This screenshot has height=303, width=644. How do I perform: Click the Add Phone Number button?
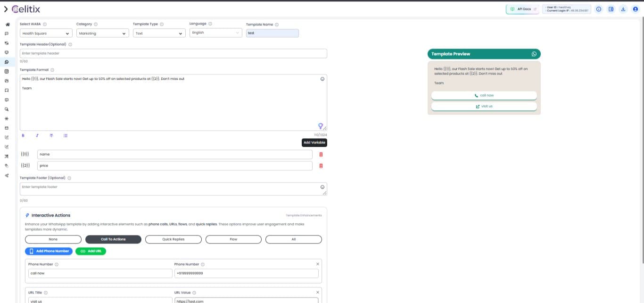click(x=49, y=251)
